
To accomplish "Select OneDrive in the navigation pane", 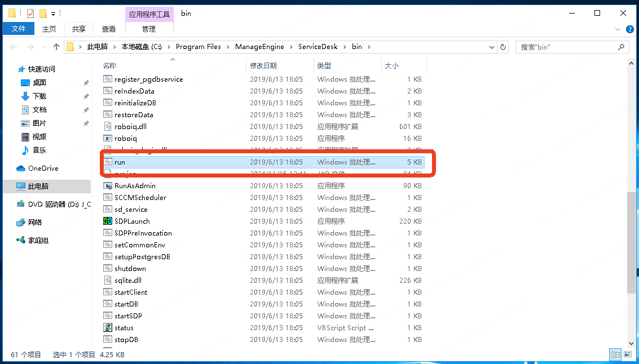I will click(x=43, y=168).
